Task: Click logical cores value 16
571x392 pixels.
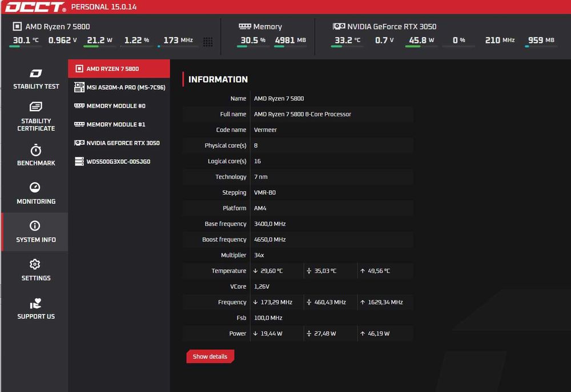Action: click(x=257, y=161)
